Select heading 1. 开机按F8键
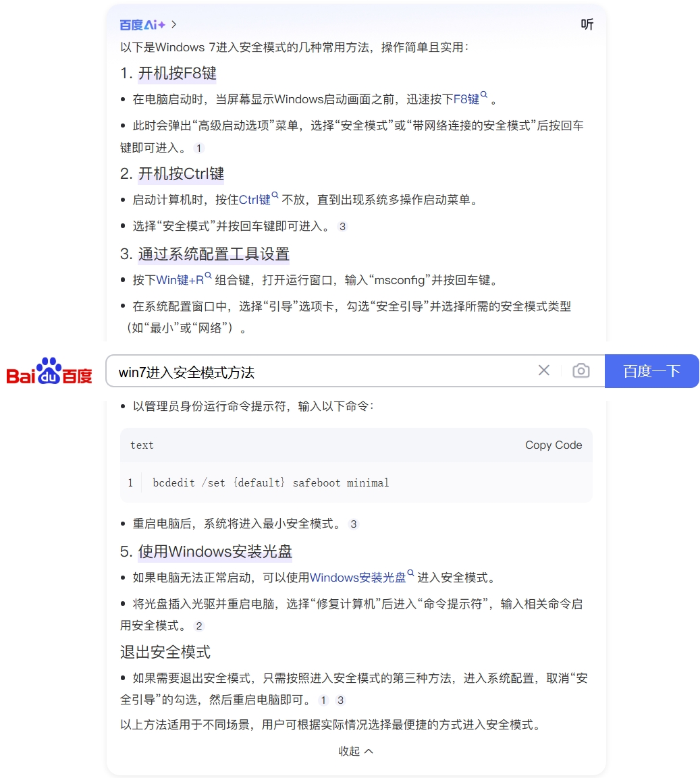This screenshot has width=700, height=778. click(168, 74)
